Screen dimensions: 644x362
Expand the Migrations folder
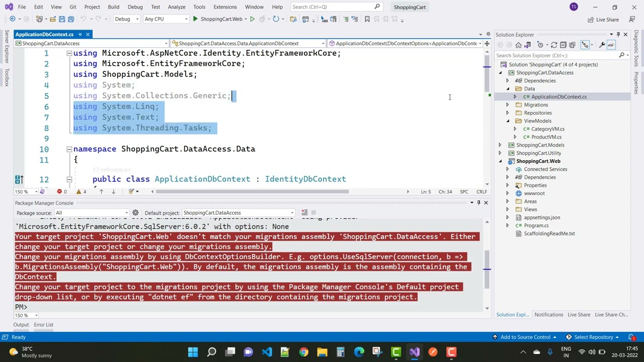(x=507, y=105)
